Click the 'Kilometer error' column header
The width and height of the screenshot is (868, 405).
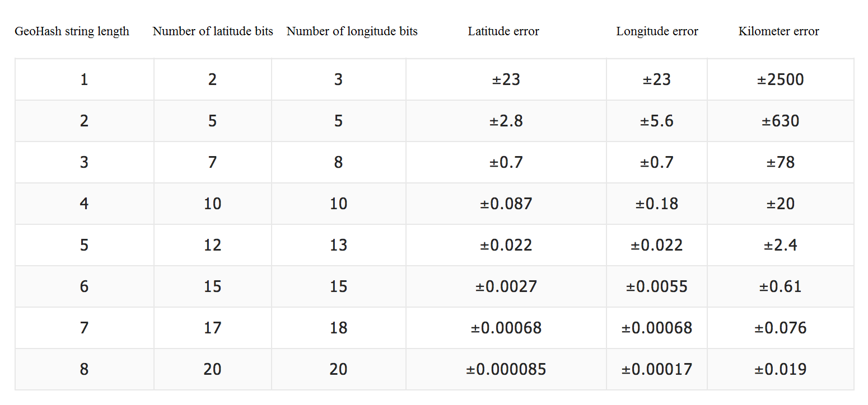tap(778, 31)
